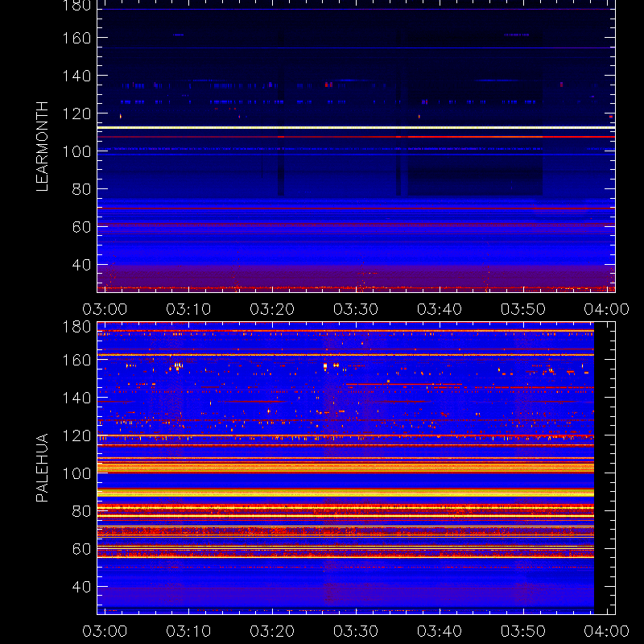Choose the 80 frequency tick on the Palehua axis
The image size is (644, 644).
click(x=81, y=511)
